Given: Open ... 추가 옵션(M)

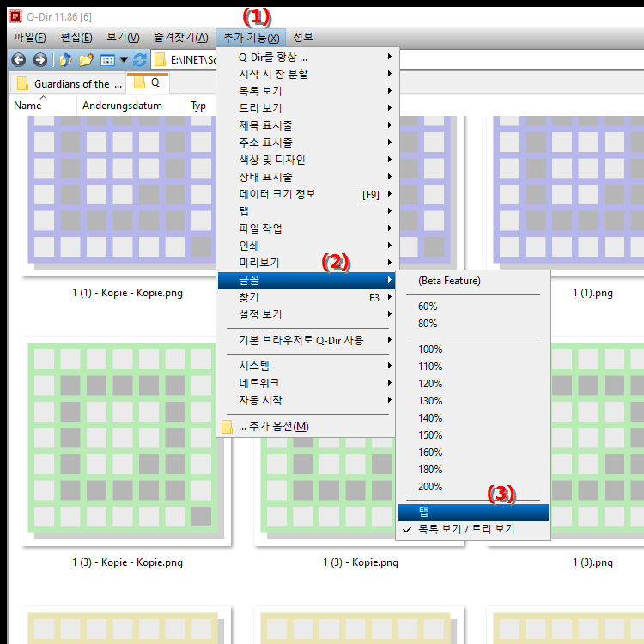Looking at the screenshot, I should 307,426.
